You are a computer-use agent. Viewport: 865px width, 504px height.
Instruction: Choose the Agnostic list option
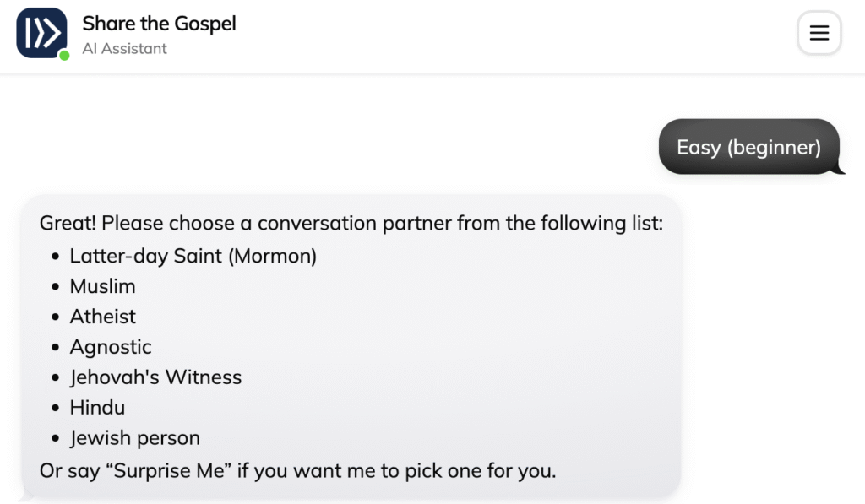tap(111, 347)
